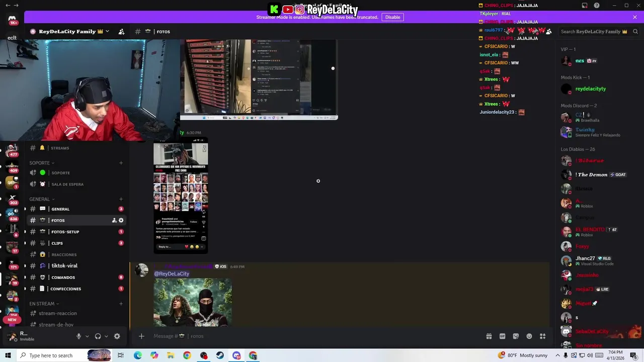Open server icon with 477 badge
This screenshot has height=362, width=644.
12,150
